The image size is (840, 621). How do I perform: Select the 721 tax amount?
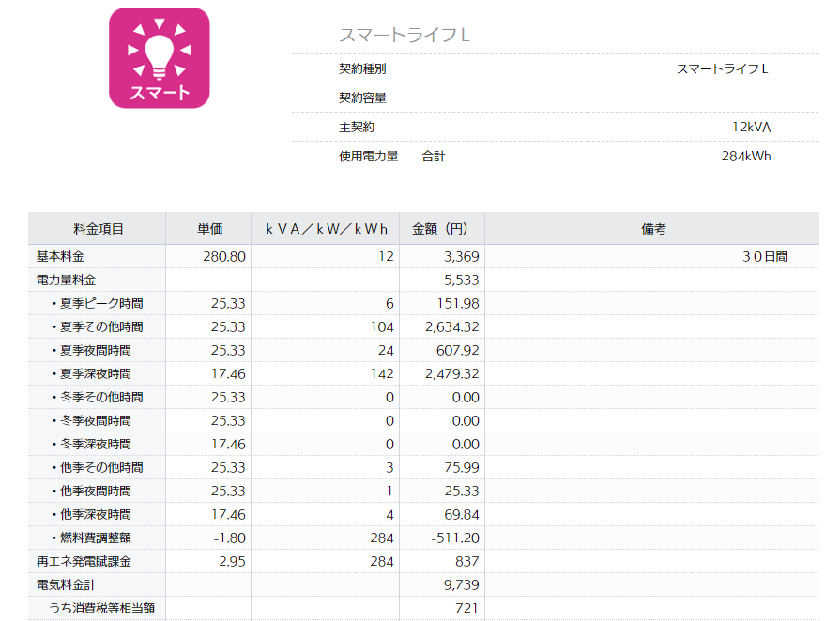pos(467,609)
